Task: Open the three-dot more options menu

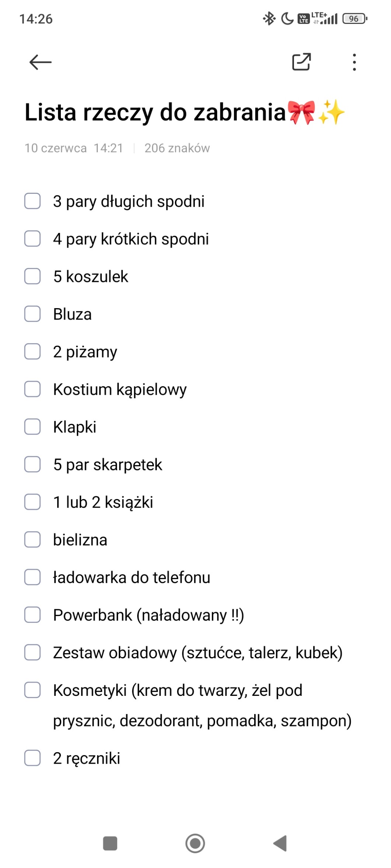Action: 354,62
